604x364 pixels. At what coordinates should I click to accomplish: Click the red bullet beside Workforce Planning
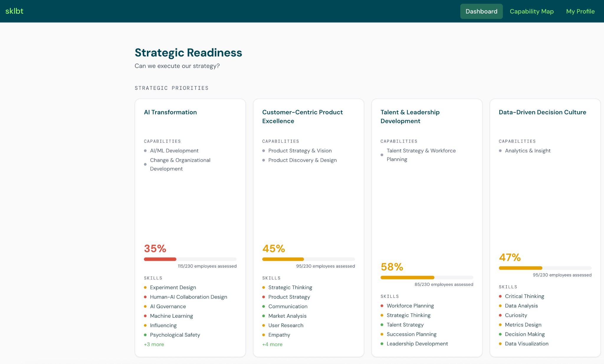click(382, 306)
